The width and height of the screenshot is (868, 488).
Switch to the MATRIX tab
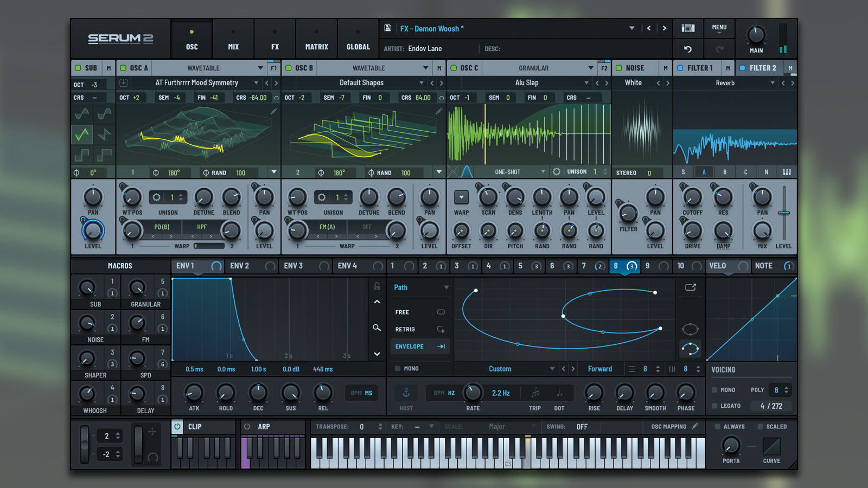316,38
